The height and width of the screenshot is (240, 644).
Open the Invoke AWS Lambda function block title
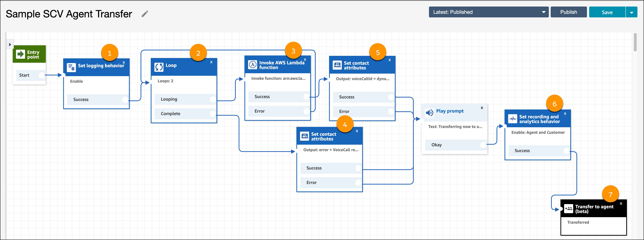[x=282, y=65]
